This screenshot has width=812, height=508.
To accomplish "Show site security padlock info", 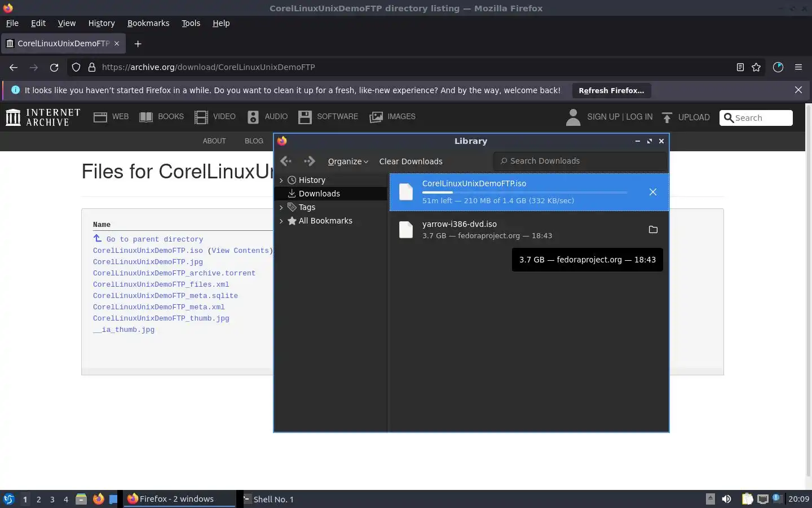I will pos(91,67).
